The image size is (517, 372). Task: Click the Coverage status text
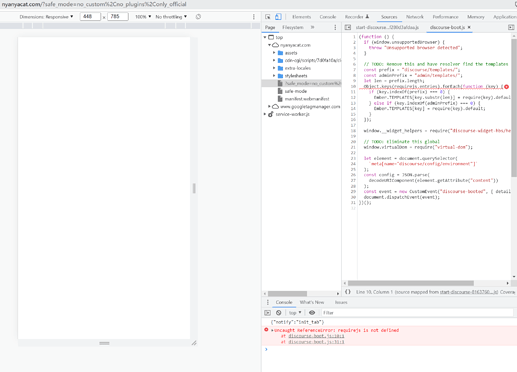tap(508, 292)
